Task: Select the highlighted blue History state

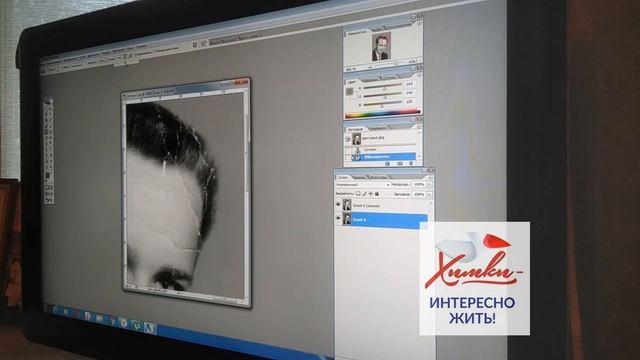Action: tap(384, 157)
